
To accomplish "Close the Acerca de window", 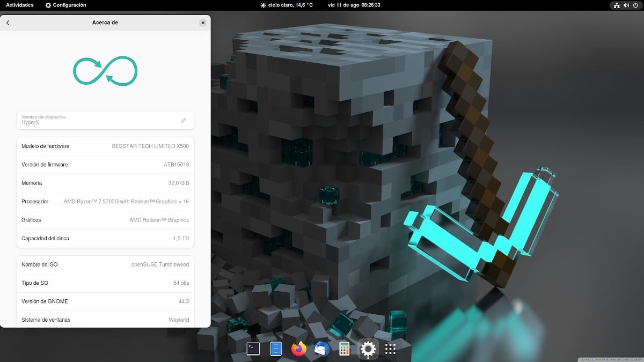I will click(x=203, y=23).
